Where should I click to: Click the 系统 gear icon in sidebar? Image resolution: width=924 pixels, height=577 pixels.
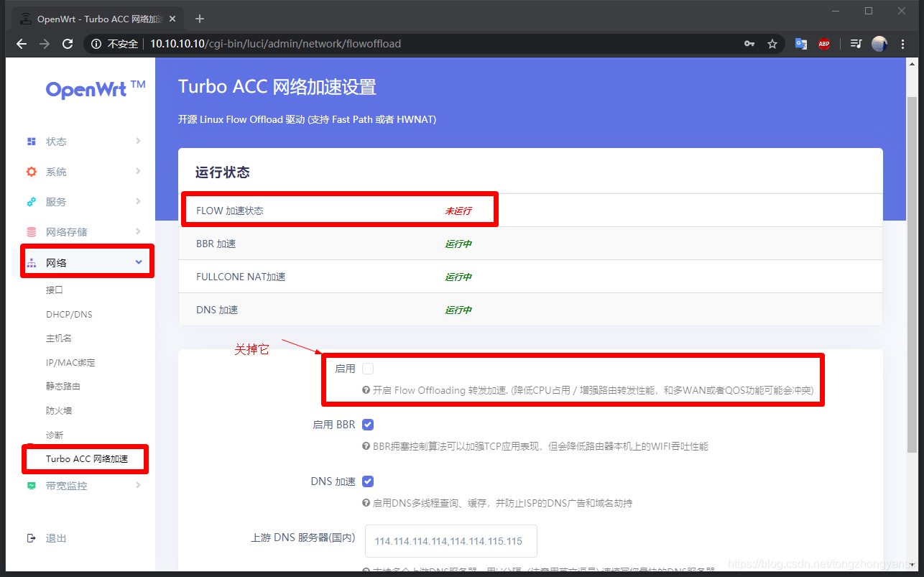click(x=31, y=172)
